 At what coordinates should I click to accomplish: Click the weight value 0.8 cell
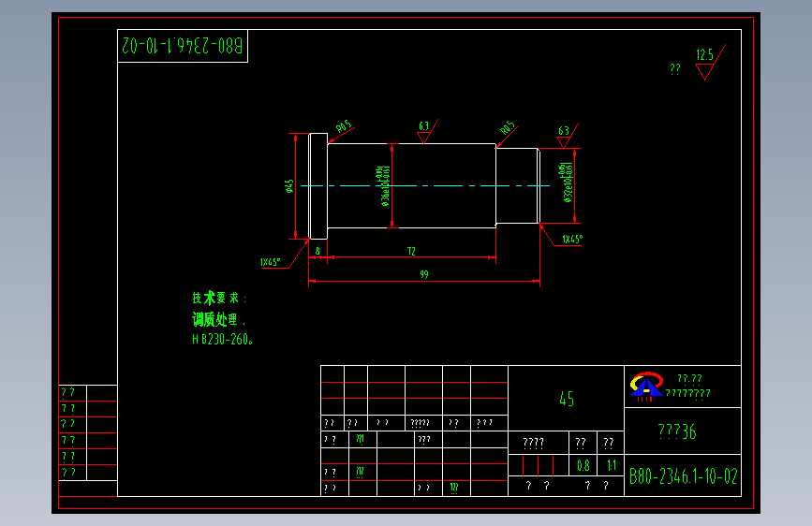583,465
